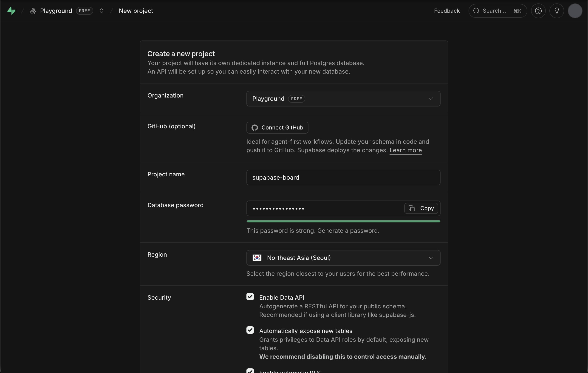Click the GitHub (optional) label
This screenshot has width=588, height=373.
click(x=171, y=126)
